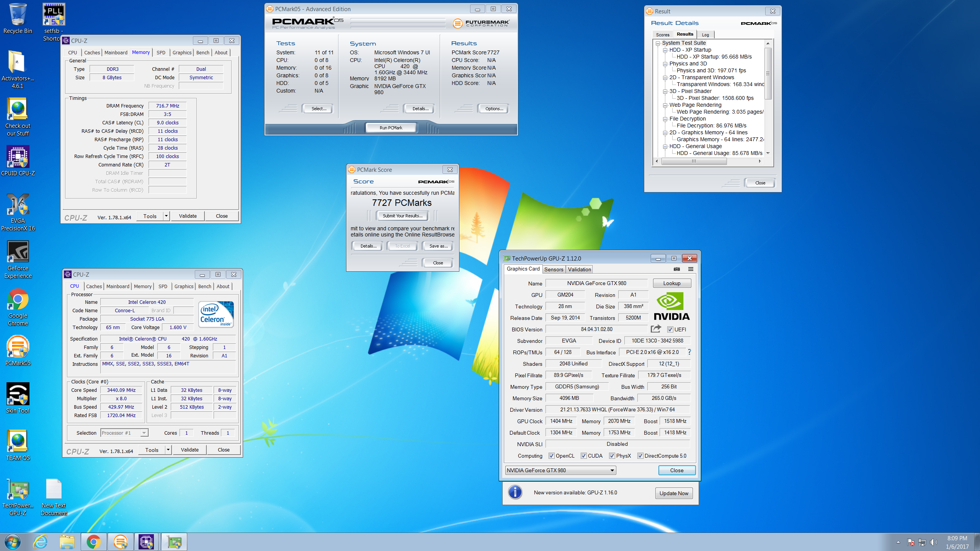This screenshot has height=551, width=980.
Task: Switch to GPU-Z taskbar icon
Action: pyautogui.click(x=174, y=542)
